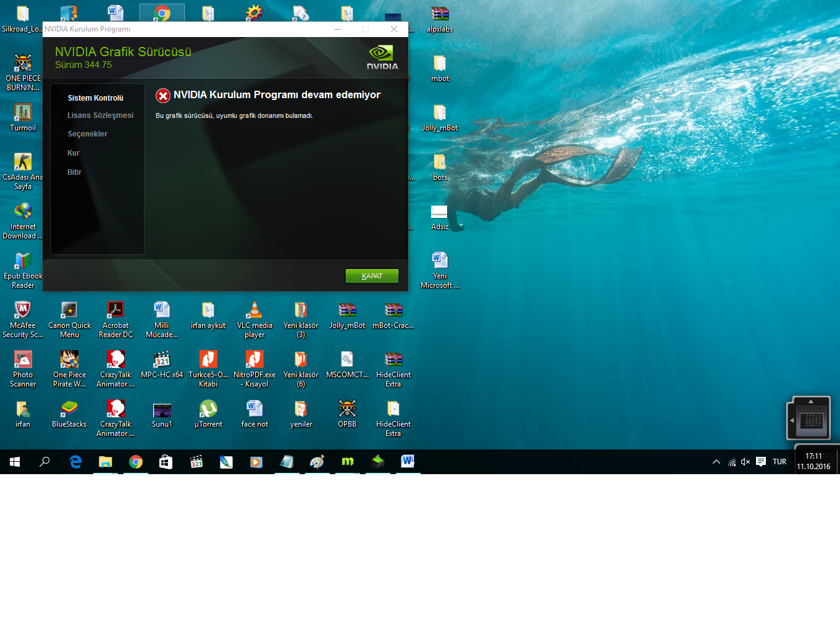Select VLC media player desktop icon
Image resolution: width=840 pixels, height=618 pixels.
click(254, 319)
